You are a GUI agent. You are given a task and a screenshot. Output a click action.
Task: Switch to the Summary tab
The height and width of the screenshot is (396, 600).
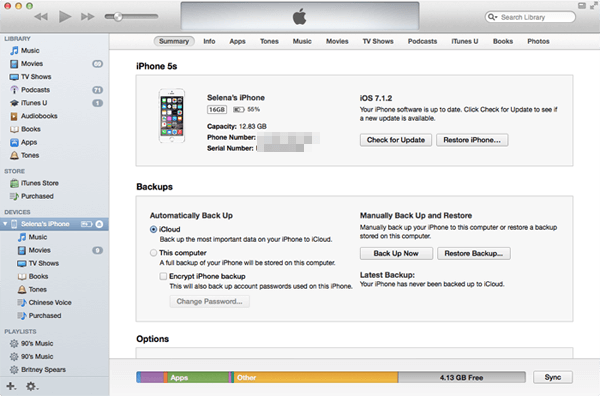[x=174, y=41]
